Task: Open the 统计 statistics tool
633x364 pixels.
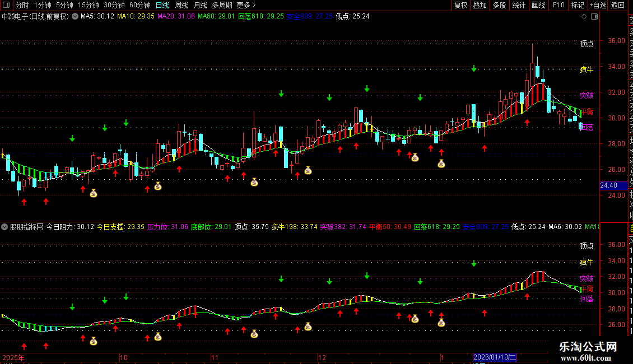Action: (x=519, y=5)
